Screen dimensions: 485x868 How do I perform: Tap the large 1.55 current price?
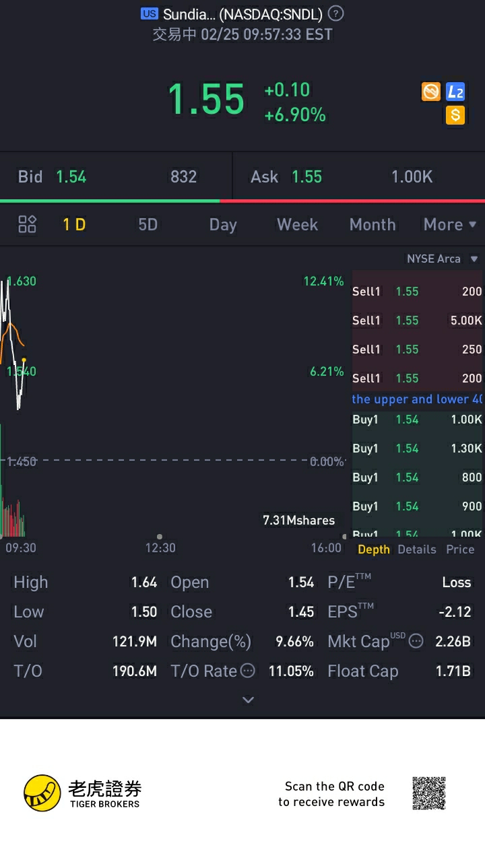pos(205,100)
